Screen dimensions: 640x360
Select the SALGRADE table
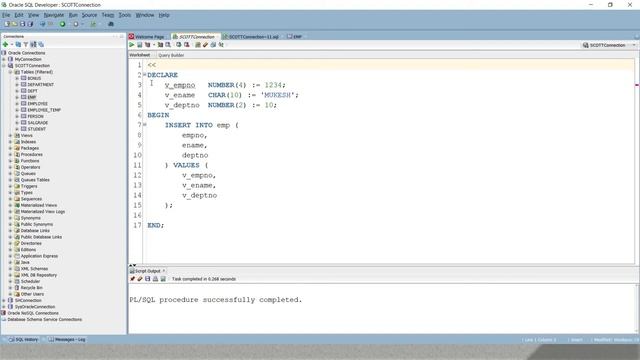point(38,122)
